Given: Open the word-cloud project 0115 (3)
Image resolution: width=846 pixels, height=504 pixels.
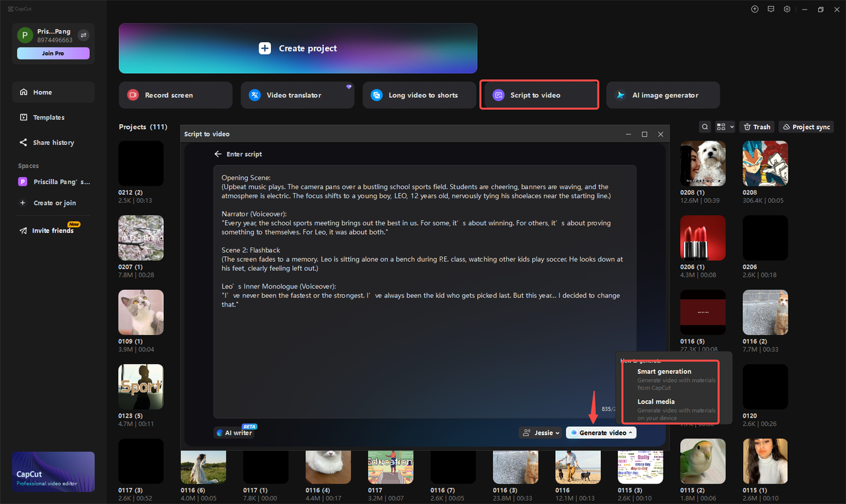Looking at the screenshot, I should (x=640, y=468).
